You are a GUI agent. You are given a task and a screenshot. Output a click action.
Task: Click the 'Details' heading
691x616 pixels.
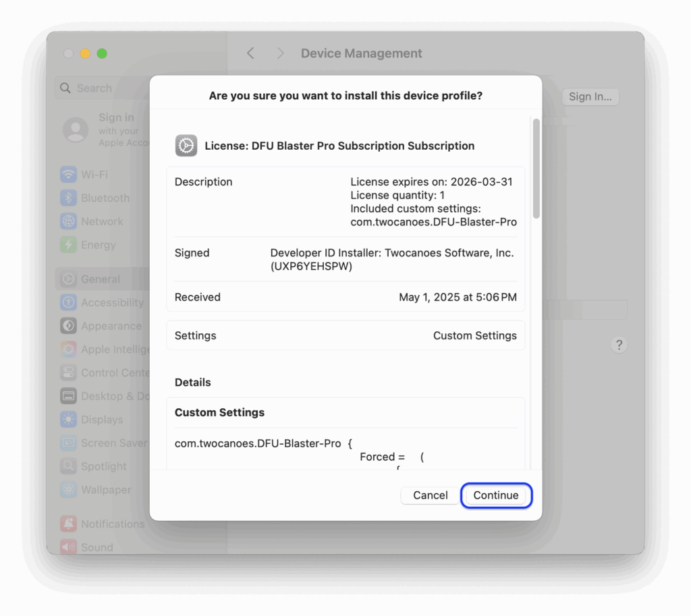click(x=192, y=383)
